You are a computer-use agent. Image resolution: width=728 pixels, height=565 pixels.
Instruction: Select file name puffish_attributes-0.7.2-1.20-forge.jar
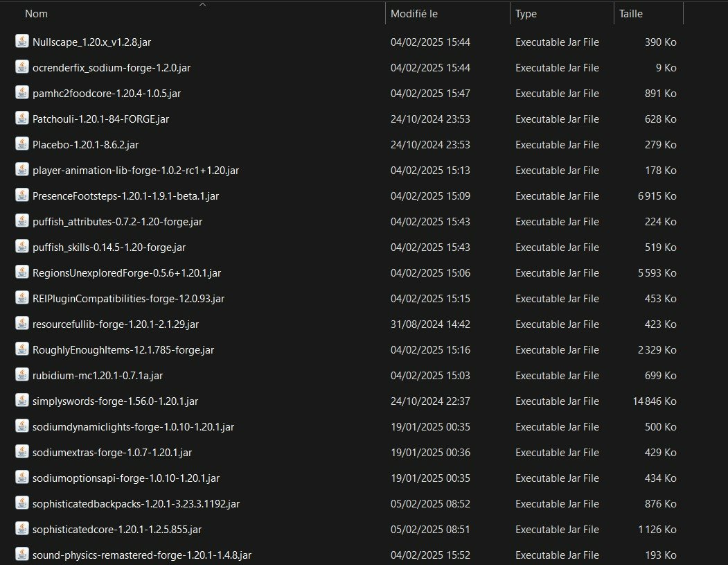click(x=118, y=222)
